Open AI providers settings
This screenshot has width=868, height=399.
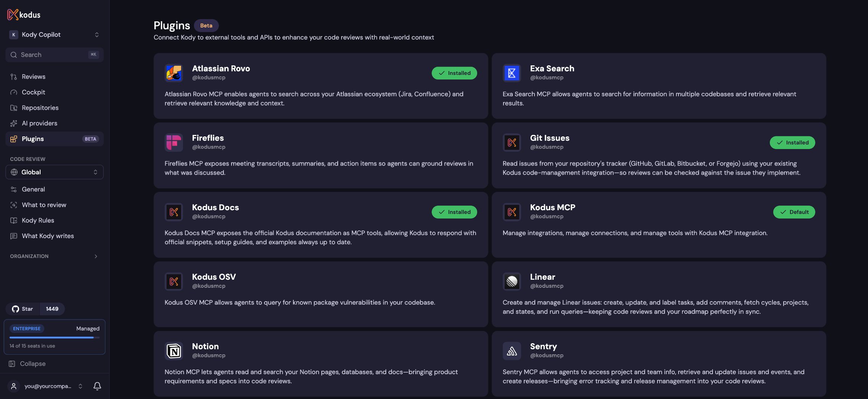point(55,123)
